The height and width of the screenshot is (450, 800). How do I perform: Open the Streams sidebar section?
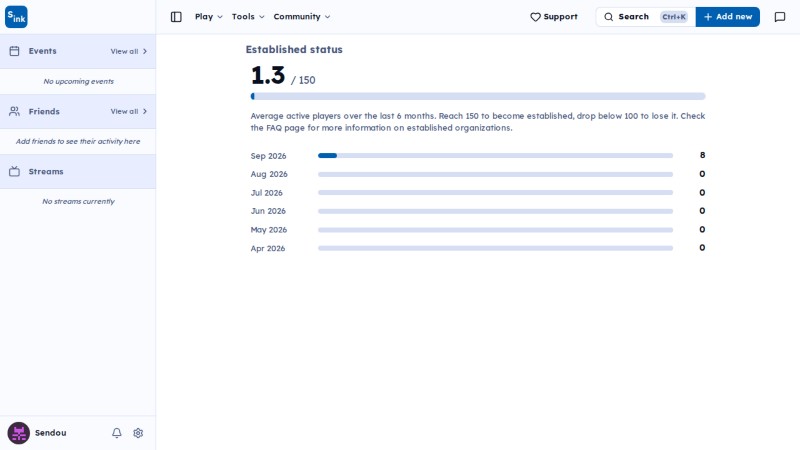click(x=78, y=171)
